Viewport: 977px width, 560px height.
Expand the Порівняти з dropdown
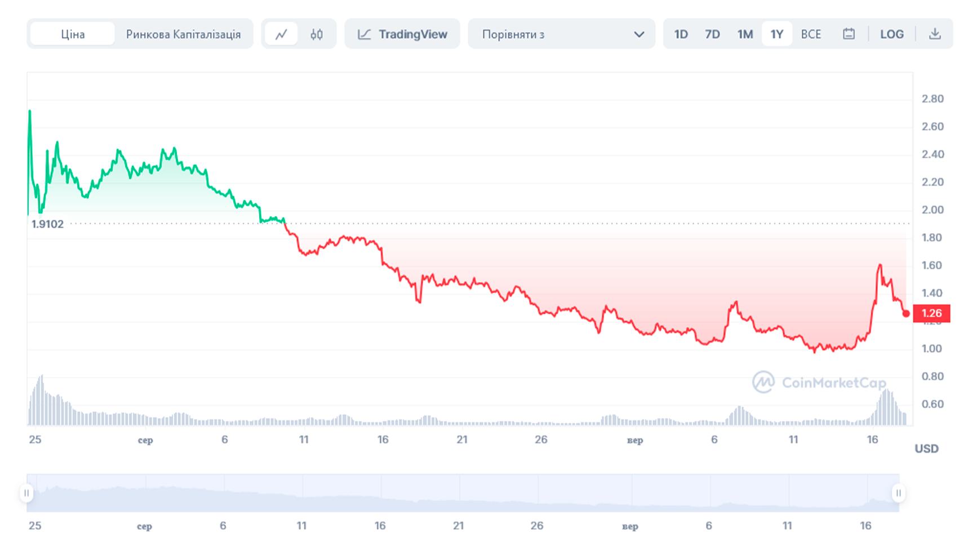click(x=561, y=34)
